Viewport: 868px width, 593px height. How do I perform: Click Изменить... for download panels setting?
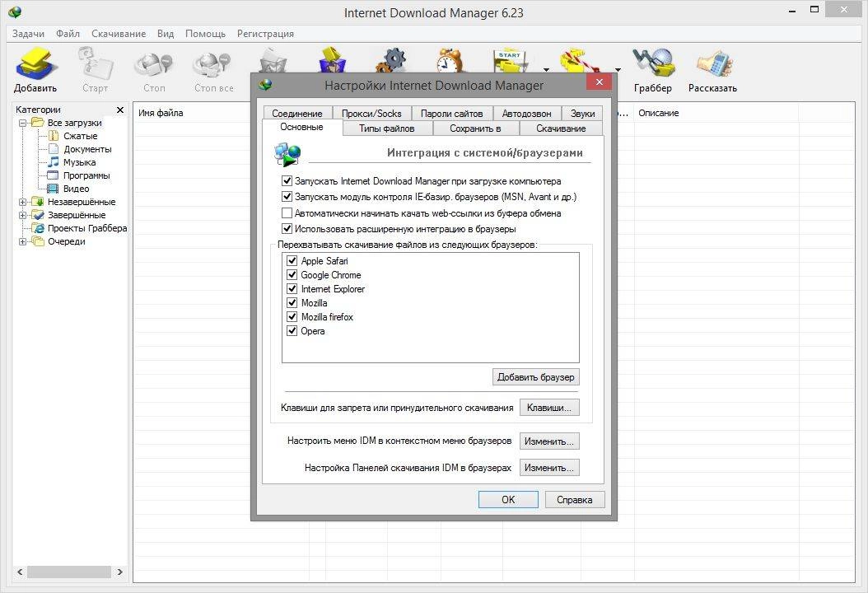tap(549, 468)
